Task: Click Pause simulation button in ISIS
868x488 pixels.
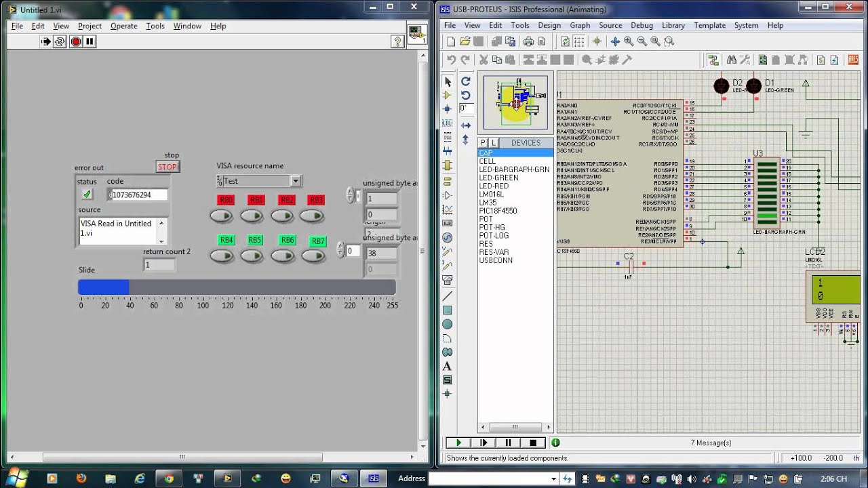Action: (x=508, y=443)
